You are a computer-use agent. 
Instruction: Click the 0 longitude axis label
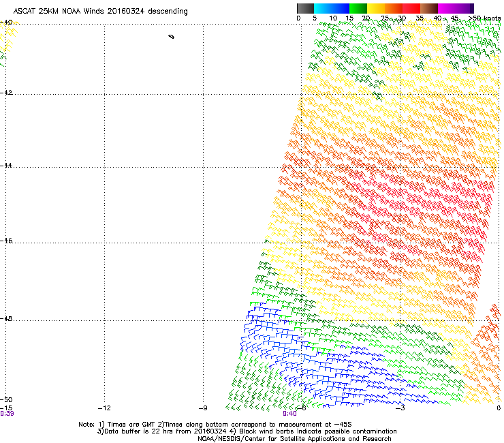[499, 408]
